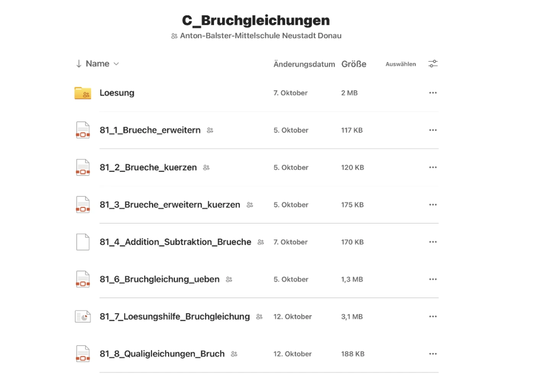This screenshot has width=550, height=392.
Task: Open more options for Loesung folder
Action: [433, 93]
